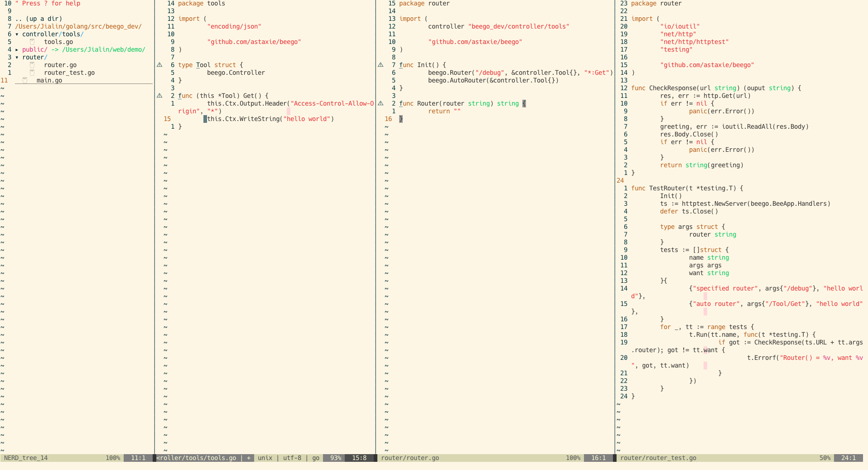Click the 'utf-8' encoding indicator in statusline
Viewport: 868px width, 470px height.
coord(292,458)
